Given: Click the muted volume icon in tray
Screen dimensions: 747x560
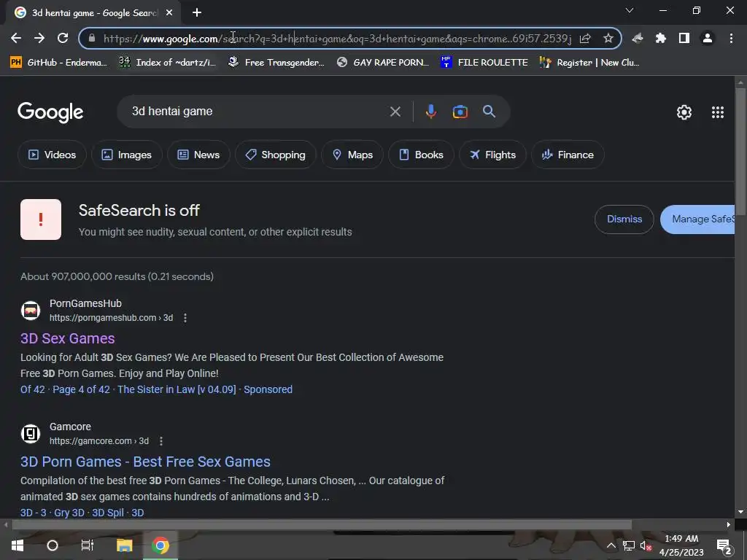Looking at the screenshot, I should tap(646, 545).
